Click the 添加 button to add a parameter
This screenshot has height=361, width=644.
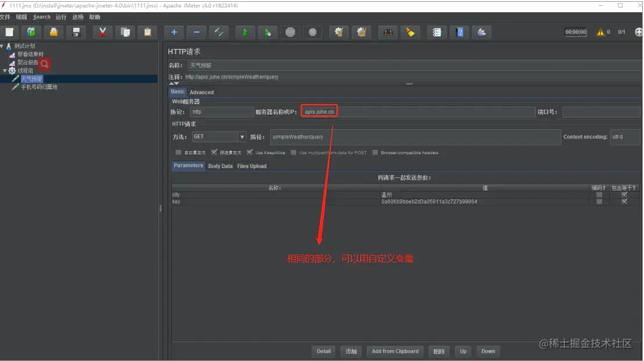pyautogui.click(x=350, y=351)
